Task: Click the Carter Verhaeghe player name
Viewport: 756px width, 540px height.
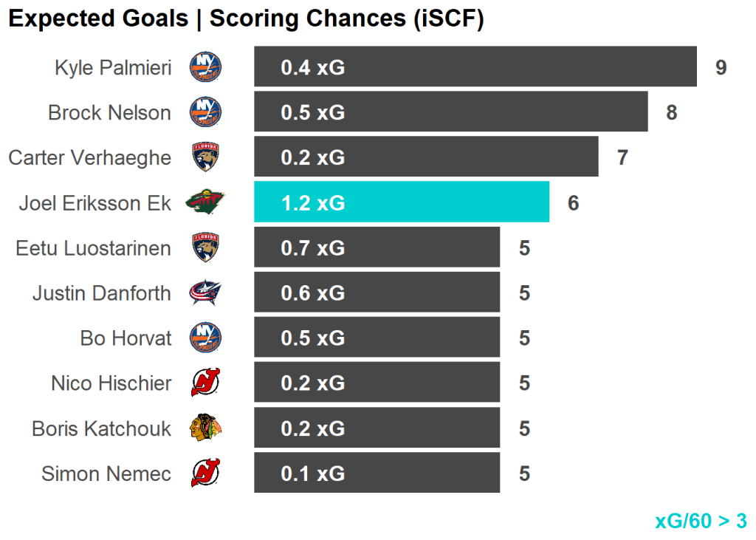Action: click(x=89, y=157)
